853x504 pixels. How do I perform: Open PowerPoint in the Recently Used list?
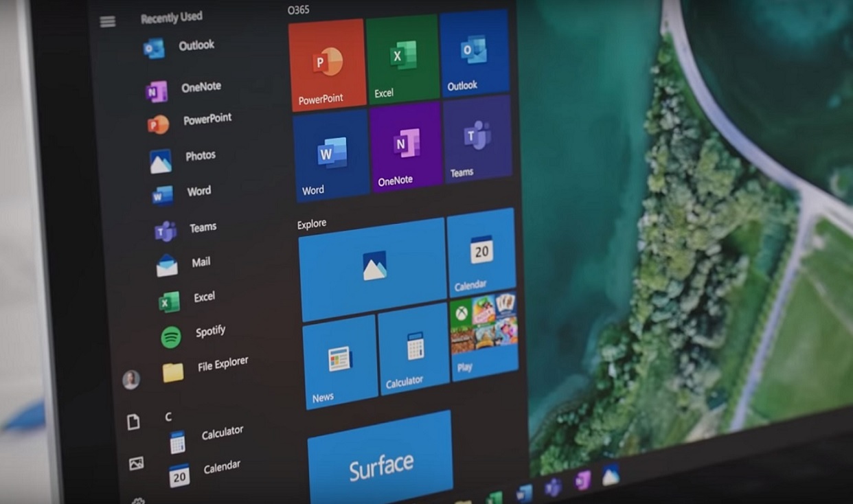(190, 122)
